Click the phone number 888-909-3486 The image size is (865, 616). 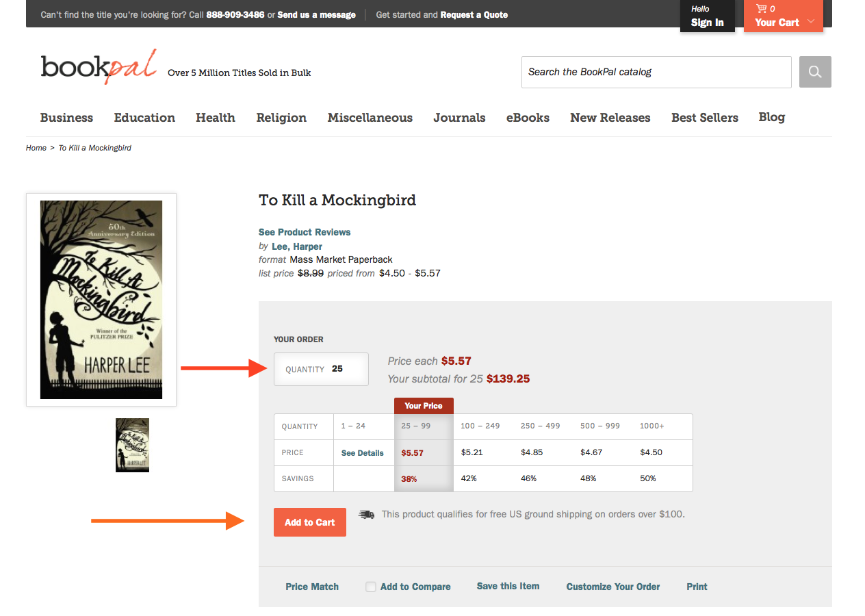235,14
